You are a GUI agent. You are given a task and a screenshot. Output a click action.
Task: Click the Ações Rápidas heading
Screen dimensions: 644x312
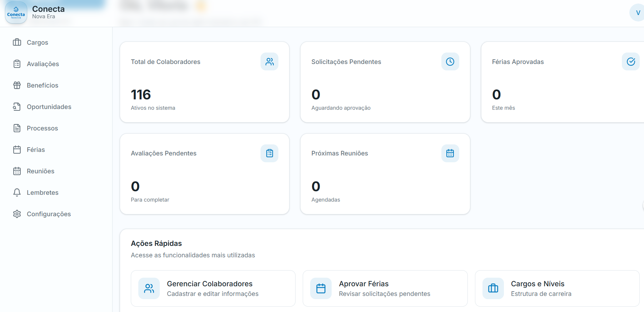coord(156,243)
